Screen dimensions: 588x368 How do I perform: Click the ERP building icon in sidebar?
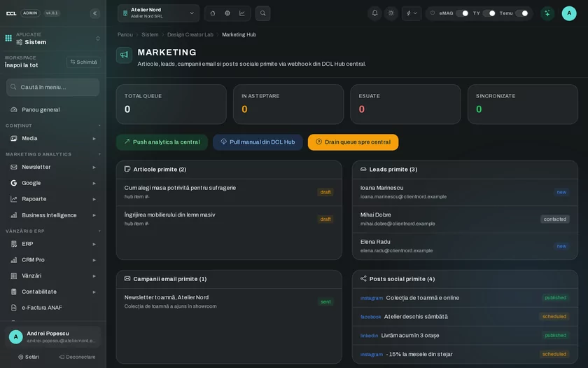pyautogui.click(x=14, y=244)
